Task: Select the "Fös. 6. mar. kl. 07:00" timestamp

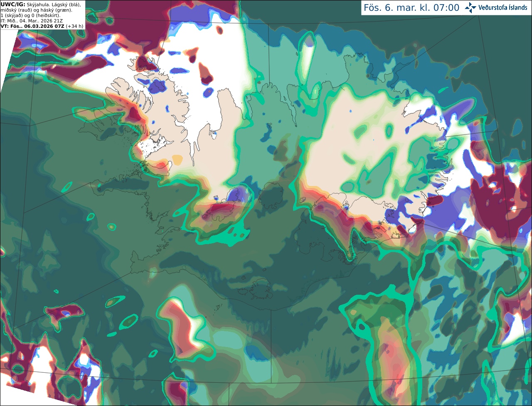Action: (411, 7)
